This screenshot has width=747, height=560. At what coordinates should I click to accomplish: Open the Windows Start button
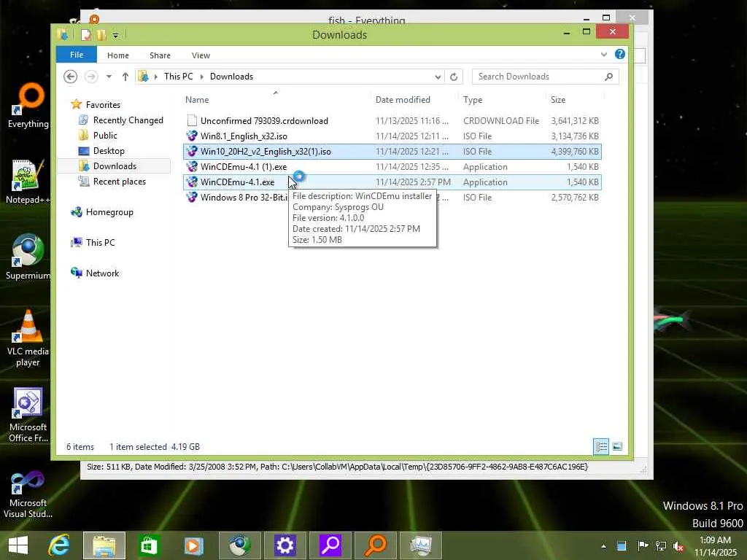pyautogui.click(x=18, y=545)
